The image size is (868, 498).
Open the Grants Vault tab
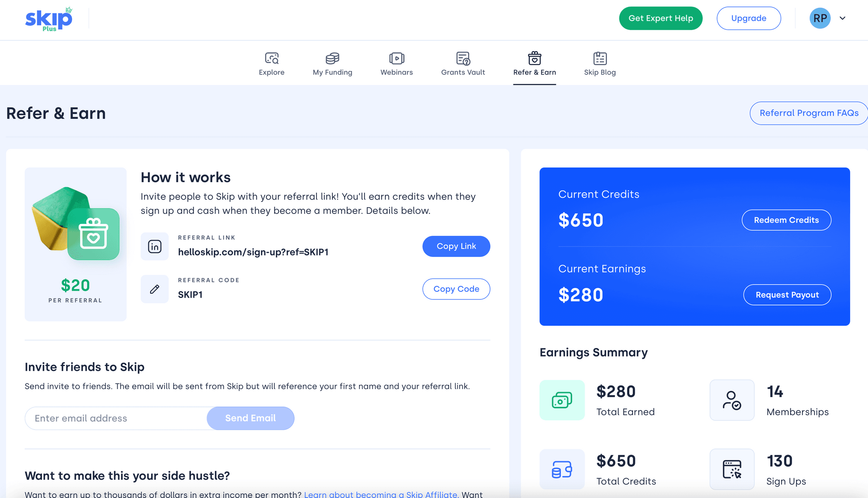tap(463, 64)
